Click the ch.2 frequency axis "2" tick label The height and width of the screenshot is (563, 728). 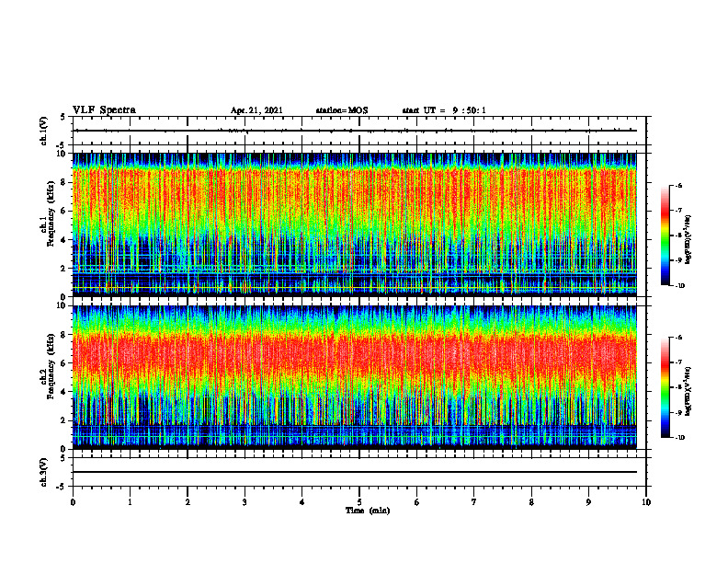click(x=64, y=420)
